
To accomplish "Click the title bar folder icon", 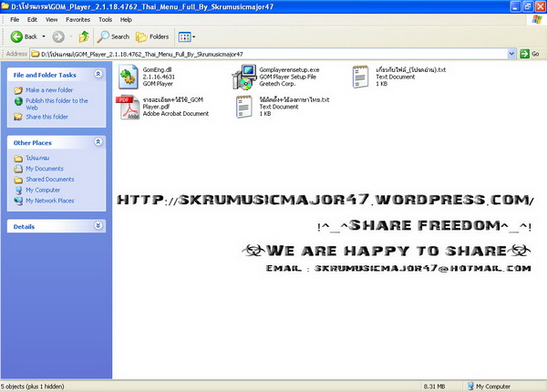I will pos(5,6).
